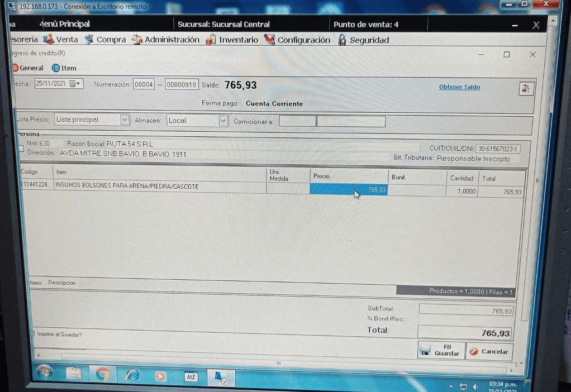Click the Compra menu icon
This screenshot has height=392, width=571.
point(89,40)
